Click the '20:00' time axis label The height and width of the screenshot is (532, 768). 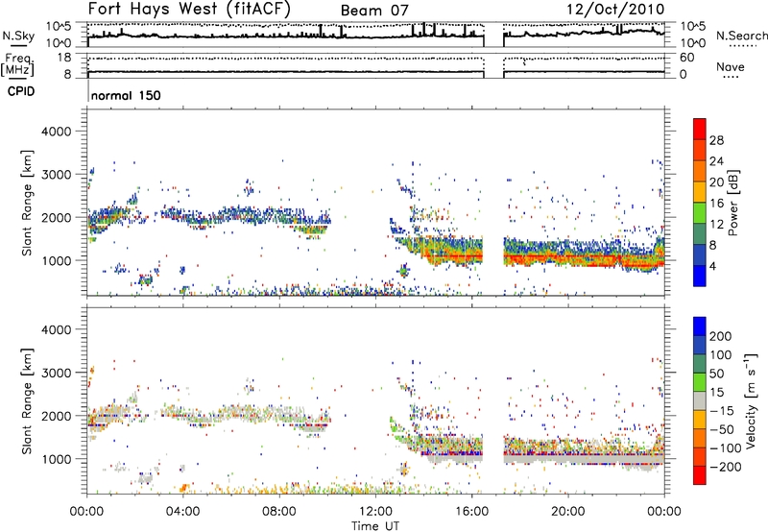point(567,512)
